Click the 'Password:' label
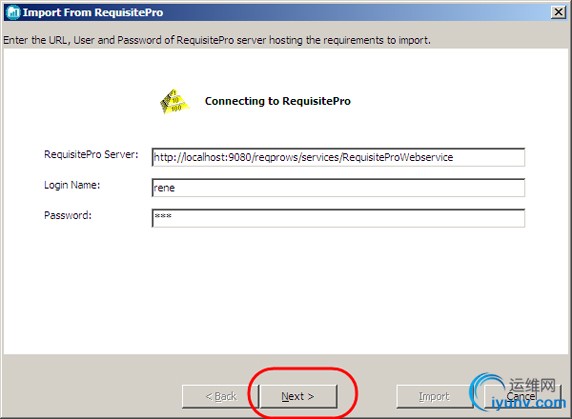Screen dimensions: 572x419 [x=68, y=216]
